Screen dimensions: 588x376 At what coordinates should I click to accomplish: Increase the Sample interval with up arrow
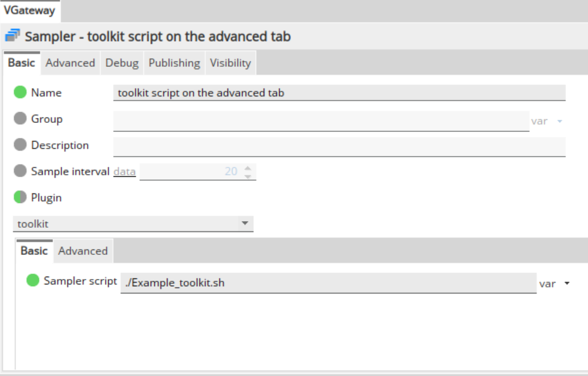pyautogui.click(x=248, y=168)
